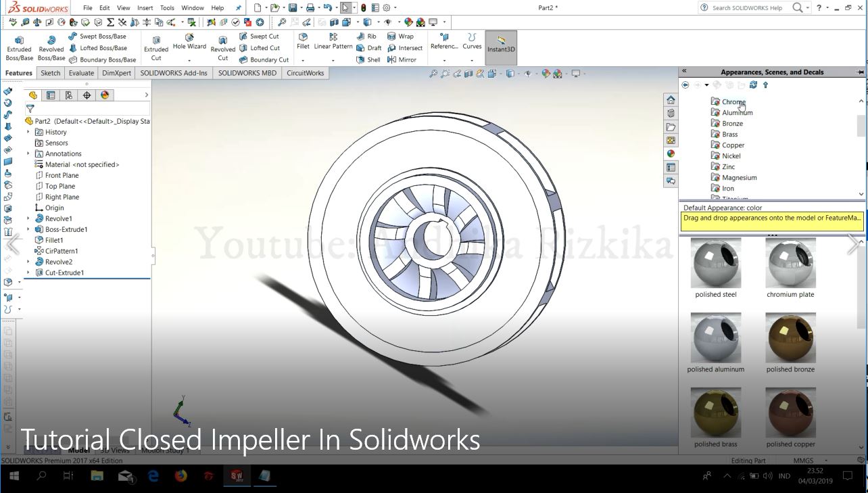The height and width of the screenshot is (493, 868).
Task: Open the View menu
Action: pyautogui.click(x=123, y=8)
